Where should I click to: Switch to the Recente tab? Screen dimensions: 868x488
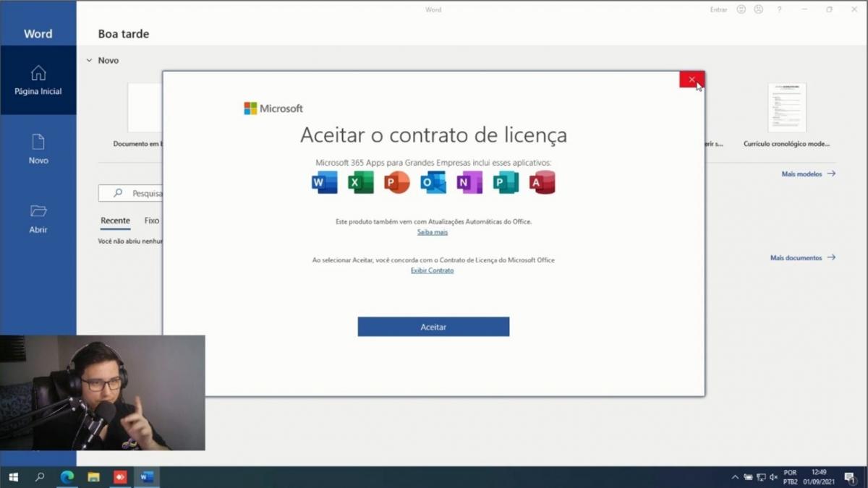point(115,221)
